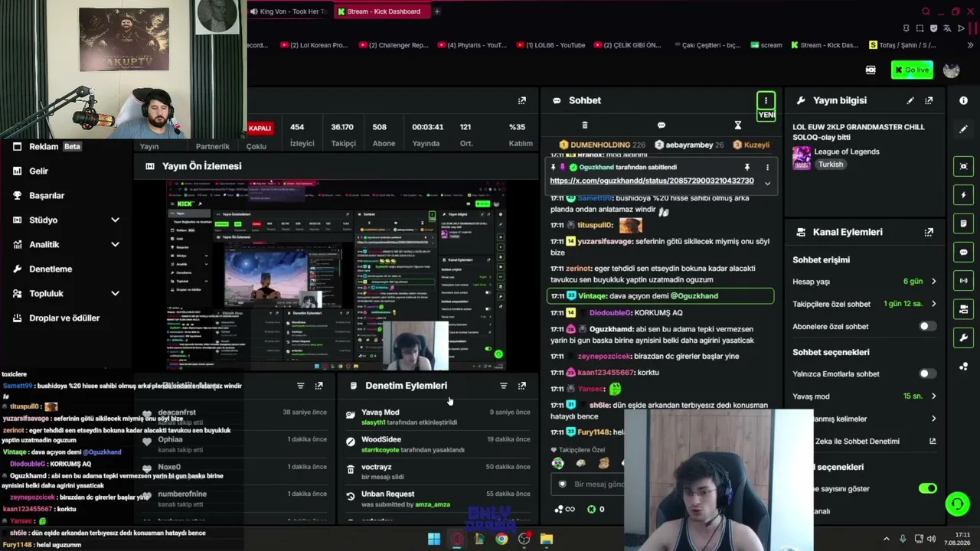This screenshot has width=980, height=551.
Task: Open Yapay Zeka ile Sohbet Denetimi external link
Action: coord(933,441)
